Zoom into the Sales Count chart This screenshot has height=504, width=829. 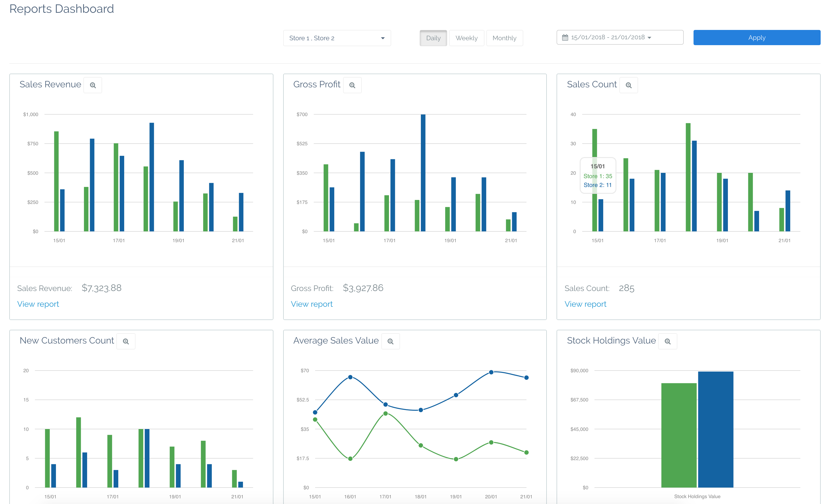628,85
